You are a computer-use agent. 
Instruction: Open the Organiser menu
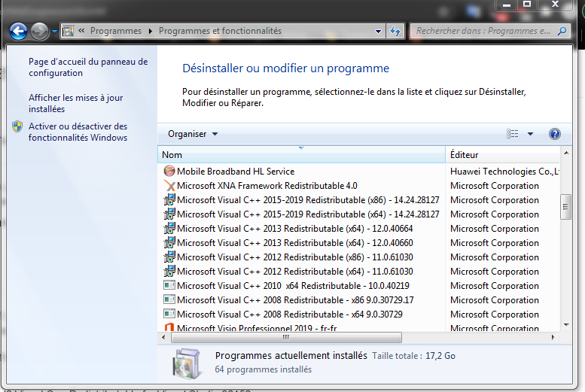(193, 134)
